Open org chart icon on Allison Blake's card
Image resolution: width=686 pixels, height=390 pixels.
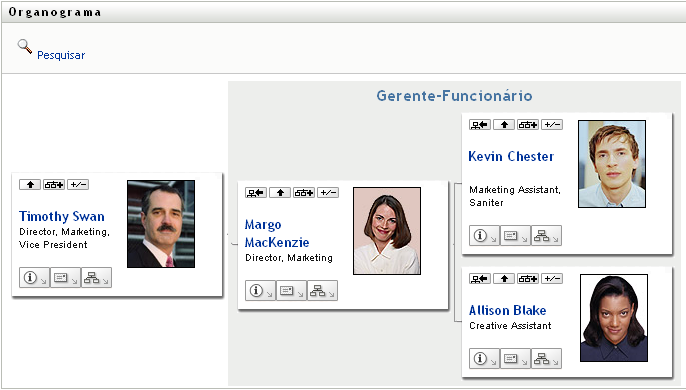(546, 359)
